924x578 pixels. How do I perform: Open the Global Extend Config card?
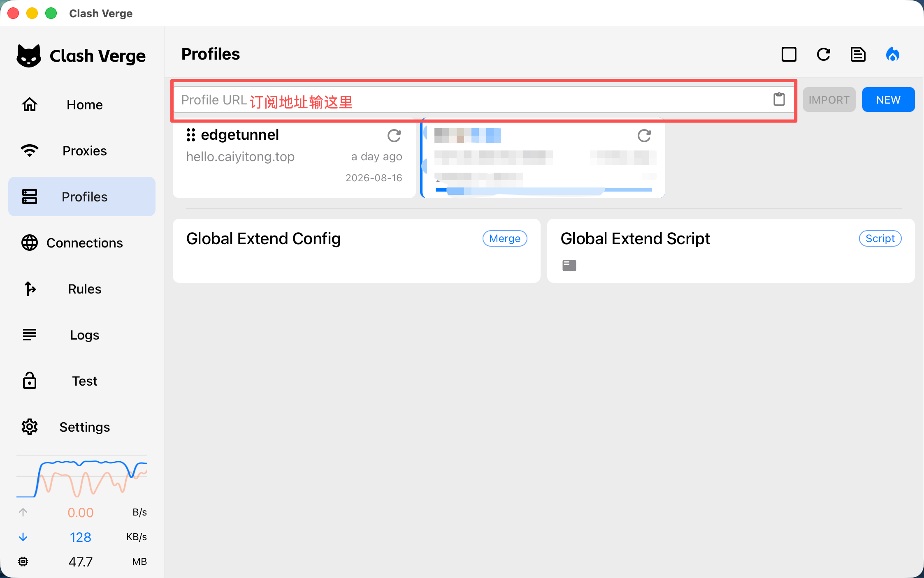click(x=357, y=251)
